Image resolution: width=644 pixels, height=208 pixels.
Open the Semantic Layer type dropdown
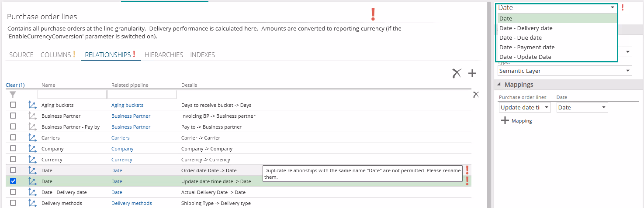click(564, 71)
